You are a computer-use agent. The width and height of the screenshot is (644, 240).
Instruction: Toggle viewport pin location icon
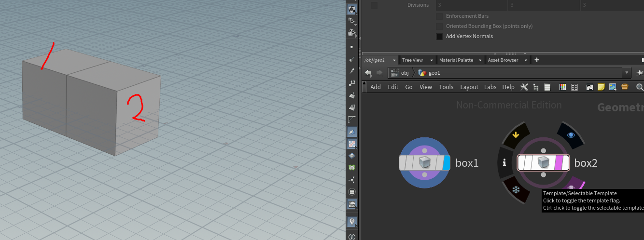pos(352,222)
